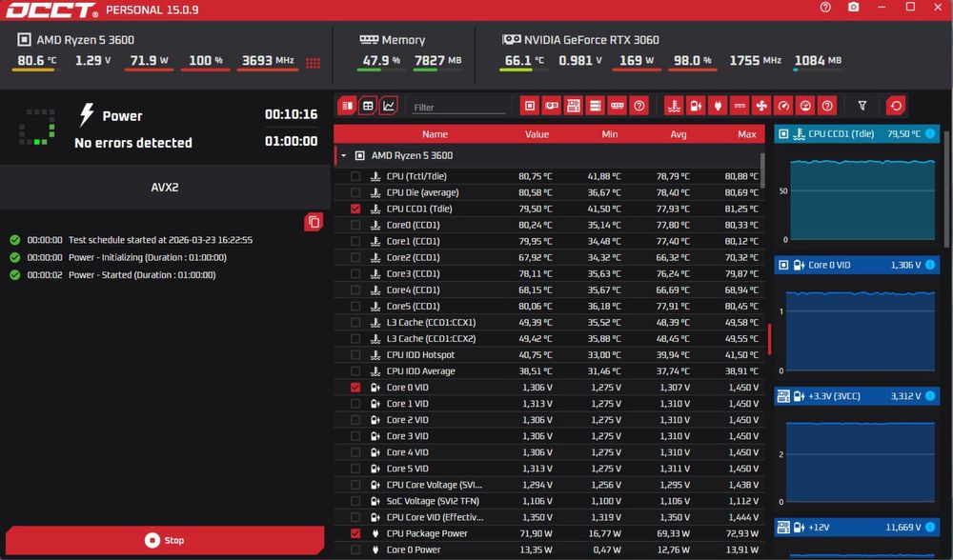Enable the L3 Cache (CCD1:CCX1) checkbox
Viewport: 953px width, 560px height.
click(355, 323)
